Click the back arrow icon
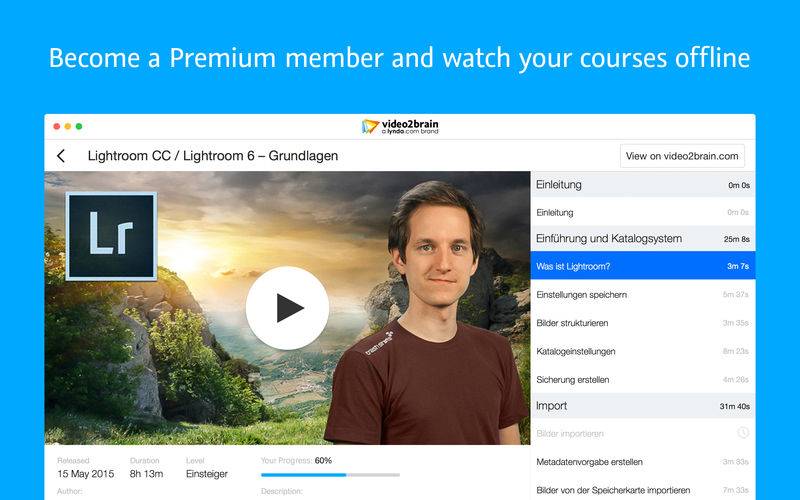Viewport: 800px width, 500px height. [x=61, y=156]
